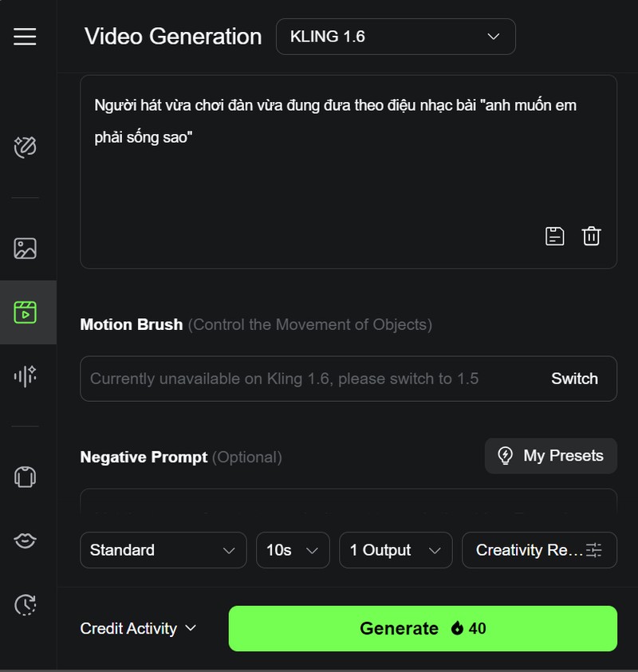Screen dimensions: 638x672
Task: Open the image generation sidebar icon
Action: pos(26,248)
